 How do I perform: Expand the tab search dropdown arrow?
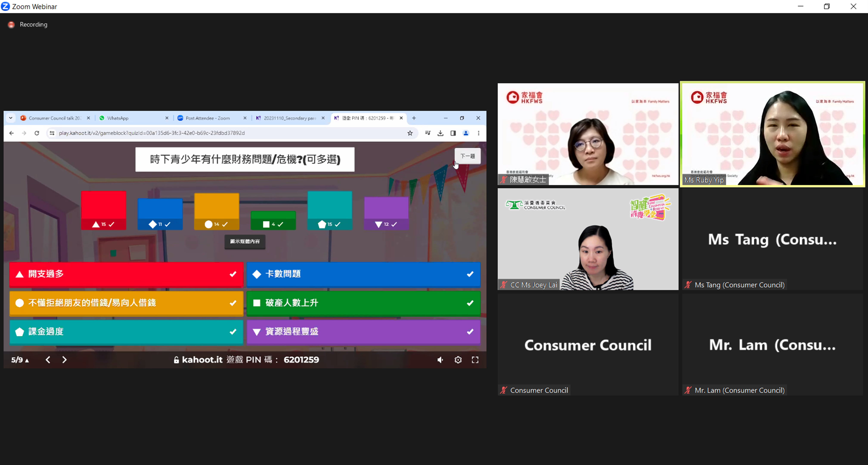tap(11, 118)
